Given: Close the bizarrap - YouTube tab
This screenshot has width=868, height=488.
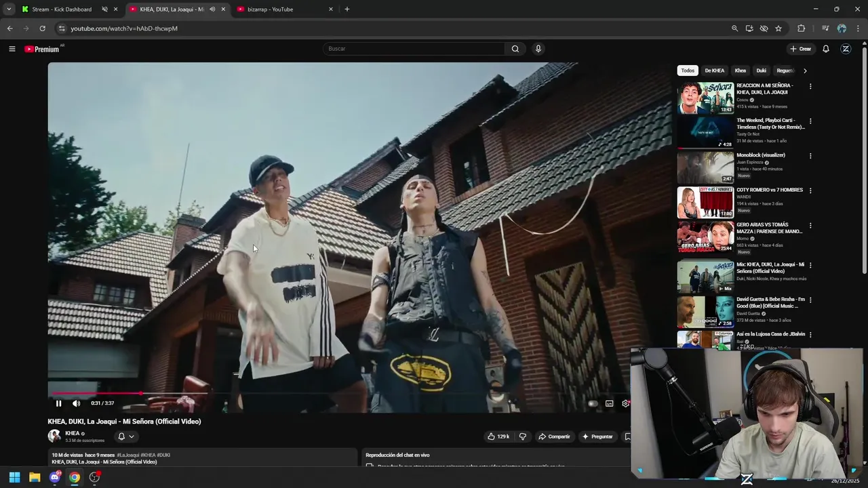Looking at the screenshot, I should coord(331,9).
